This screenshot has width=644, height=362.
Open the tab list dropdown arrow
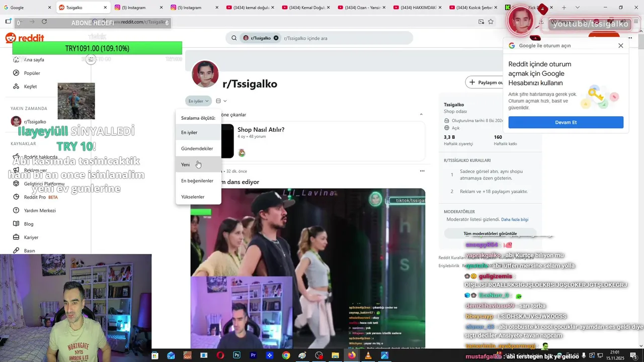pos(577,8)
